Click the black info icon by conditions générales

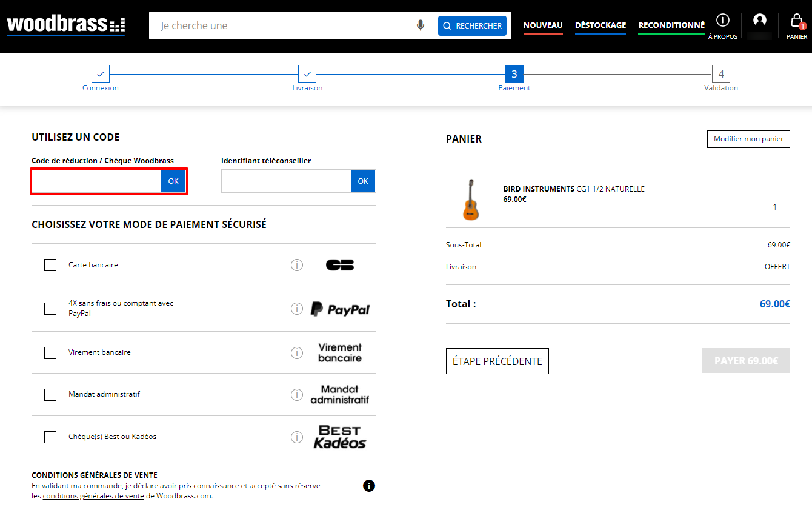coord(369,486)
